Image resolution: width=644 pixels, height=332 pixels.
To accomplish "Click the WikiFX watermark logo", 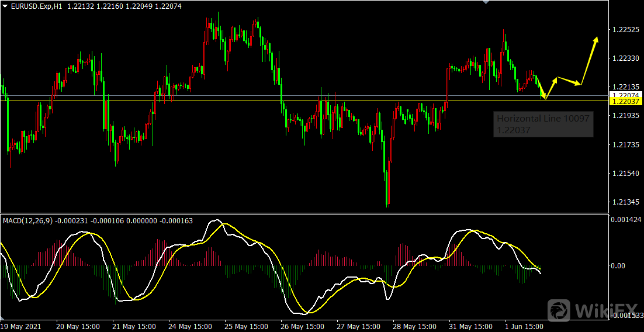I will [x=593, y=310].
